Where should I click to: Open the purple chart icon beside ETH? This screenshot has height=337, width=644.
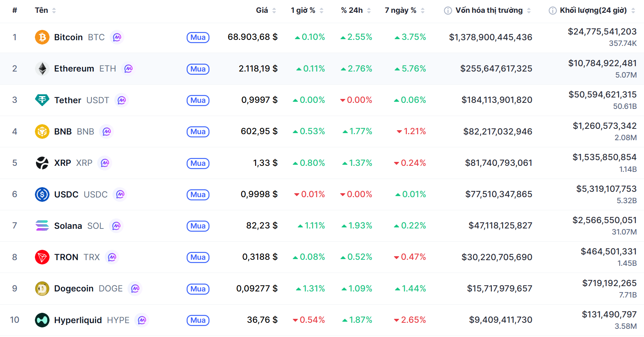(x=129, y=69)
